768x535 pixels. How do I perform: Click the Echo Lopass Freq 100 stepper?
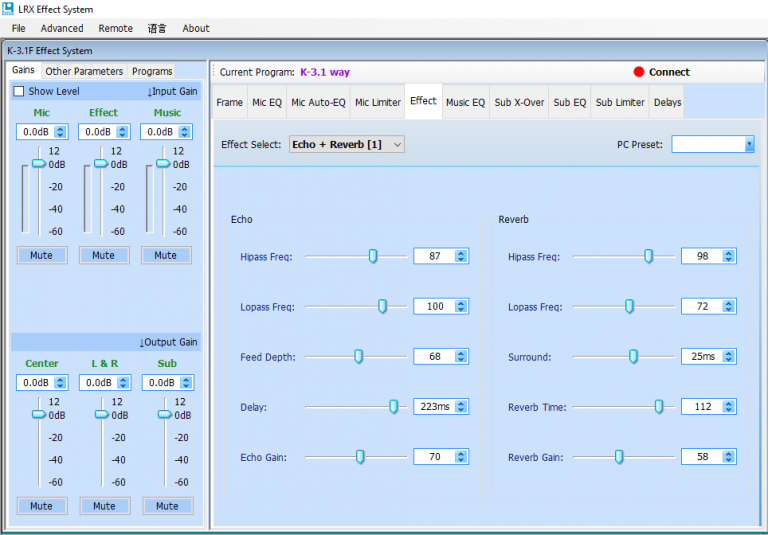coord(460,306)
